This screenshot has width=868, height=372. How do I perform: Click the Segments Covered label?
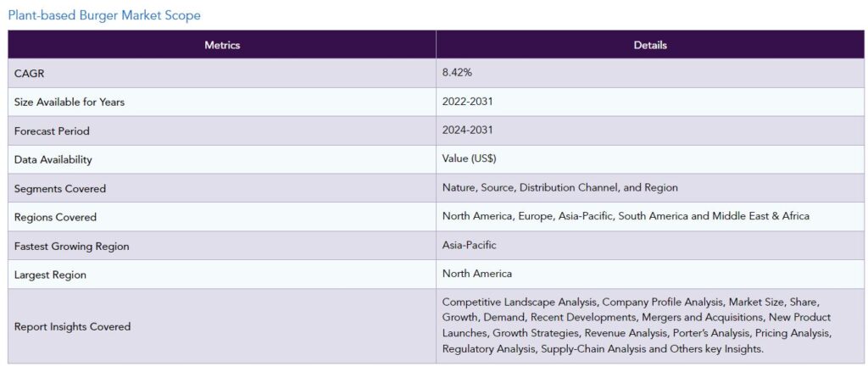[x=60, y=189]
